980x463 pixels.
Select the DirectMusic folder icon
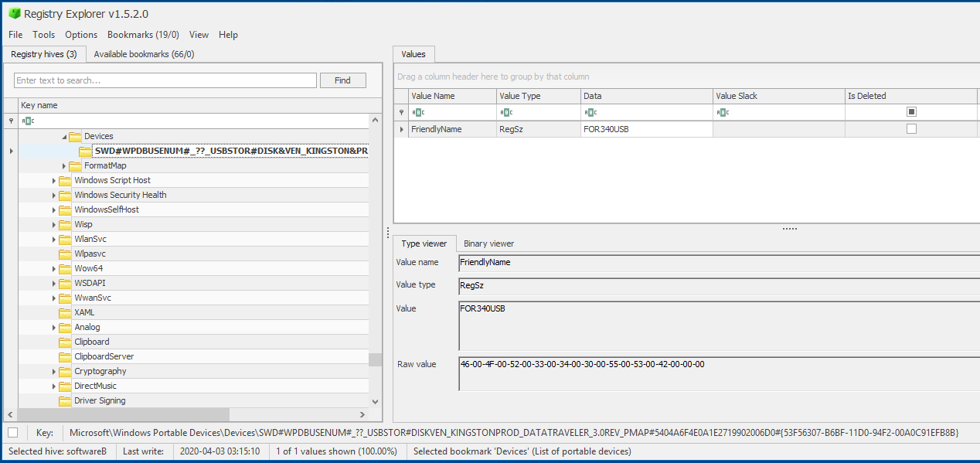[x=65, y=386]
